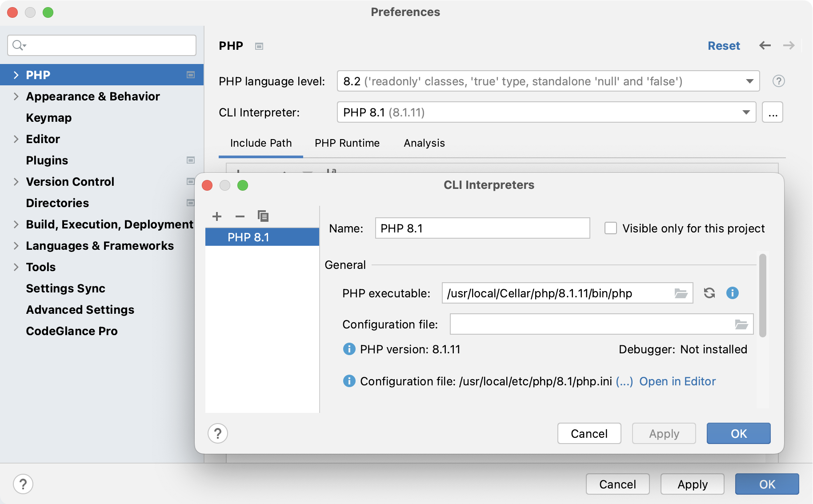Expand the Languages & Frameworks section
The width and height of the screenshot is (813, 504).
[16, 246]
